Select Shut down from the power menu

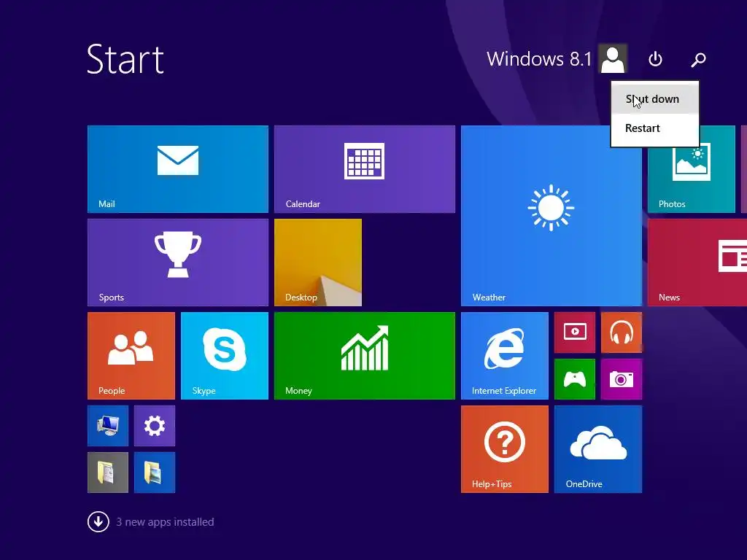(655, 99)
